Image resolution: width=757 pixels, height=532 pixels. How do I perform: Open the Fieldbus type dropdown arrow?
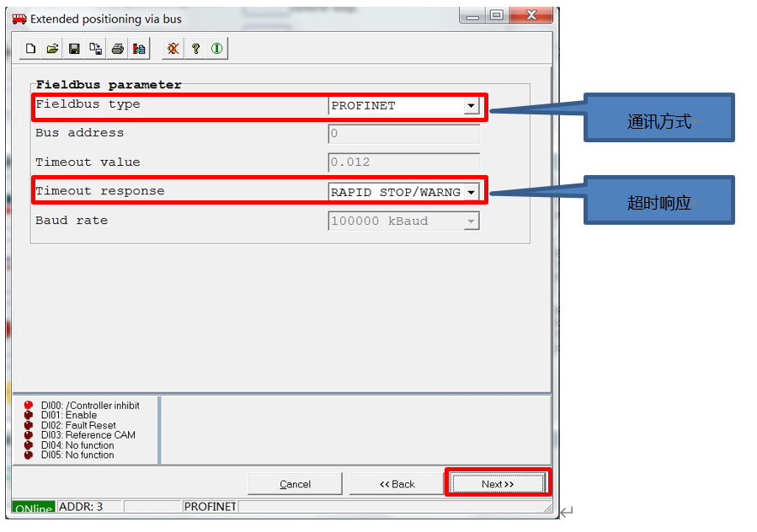click(x=472, y=106)
